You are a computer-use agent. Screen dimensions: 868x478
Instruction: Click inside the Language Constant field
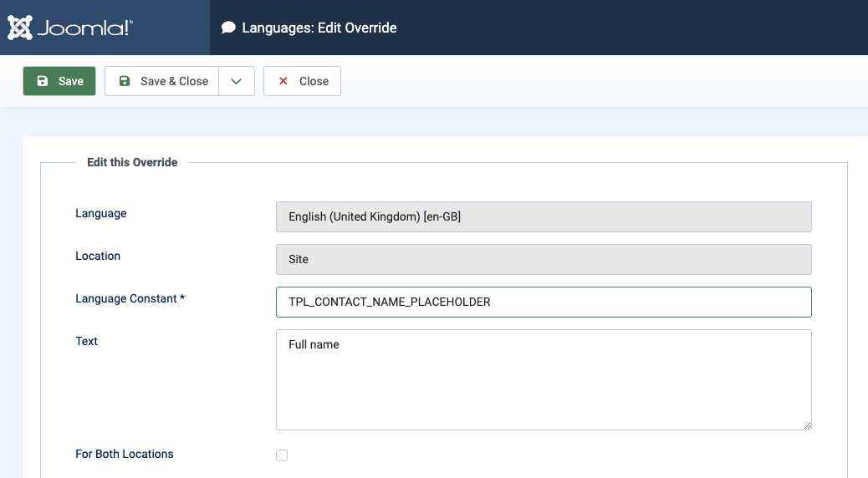[544, 302]
